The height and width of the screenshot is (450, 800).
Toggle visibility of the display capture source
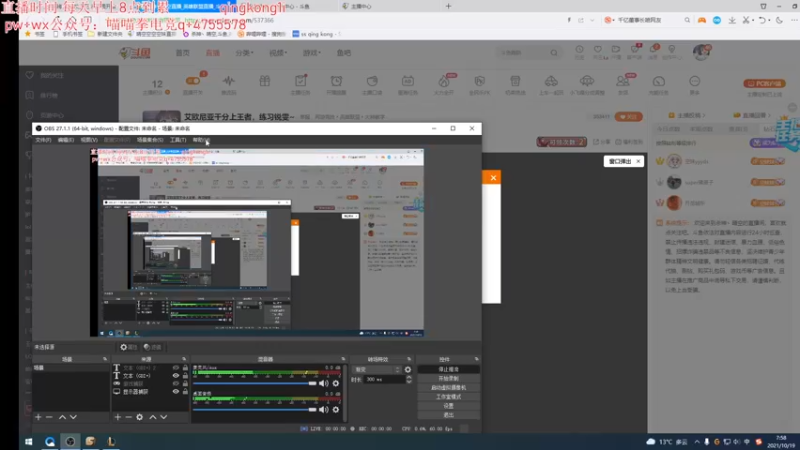click(x=176, y=392)
